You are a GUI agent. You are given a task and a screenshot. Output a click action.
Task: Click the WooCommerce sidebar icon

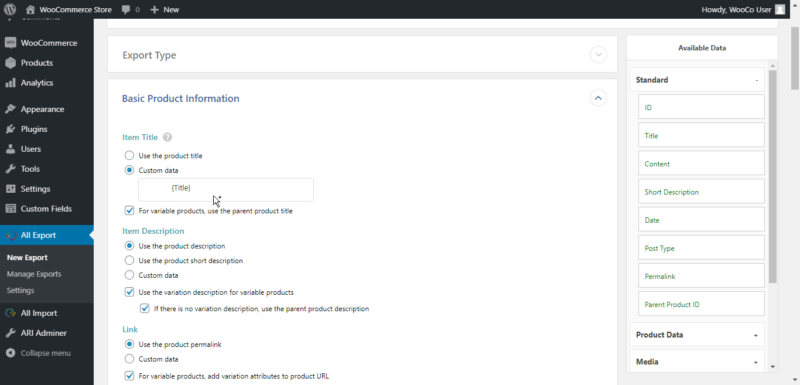11,43
